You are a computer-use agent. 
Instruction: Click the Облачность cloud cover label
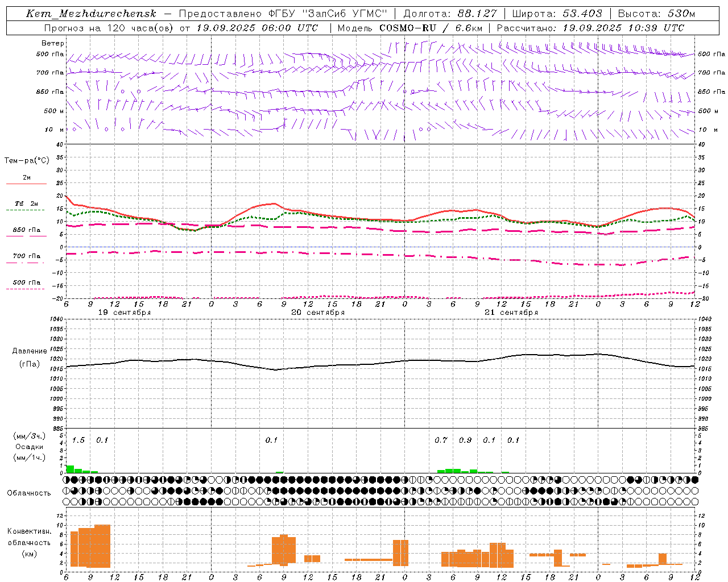point(29,493)
